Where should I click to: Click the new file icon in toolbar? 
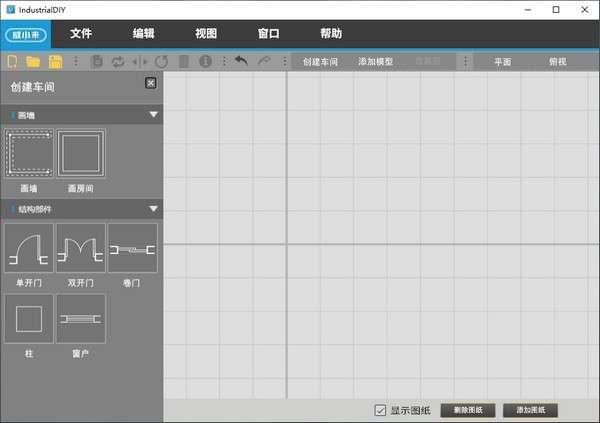point(13,62)
